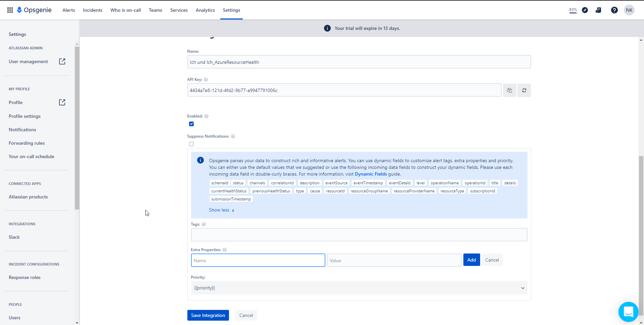
Task: Open the Teams menu item
Action: click(x=155, y=10)
